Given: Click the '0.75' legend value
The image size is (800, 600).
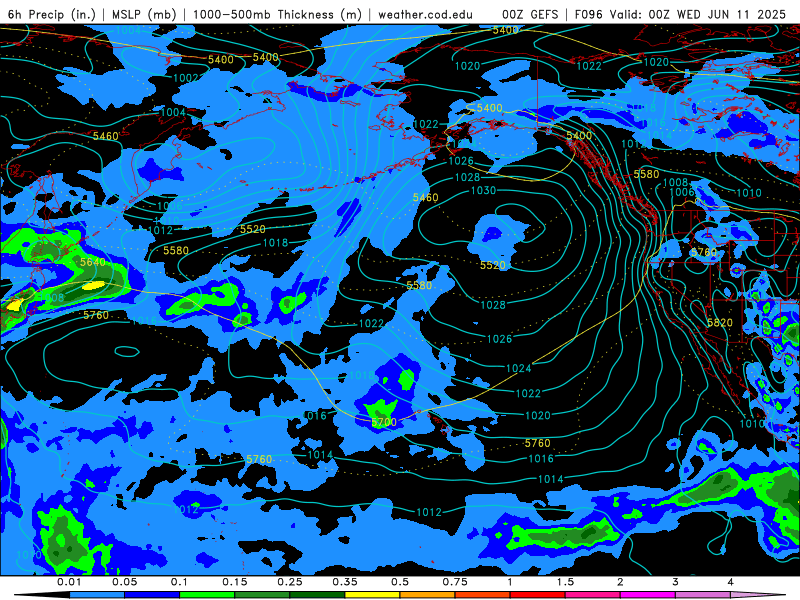Looking at the screenshot, I should point(455,582).
